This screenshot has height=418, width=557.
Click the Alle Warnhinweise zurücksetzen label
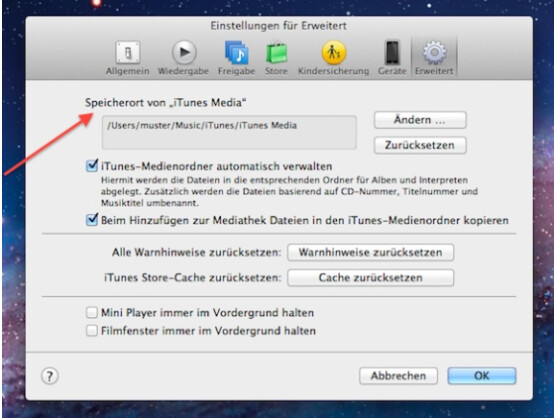click(x=196, y=253)
